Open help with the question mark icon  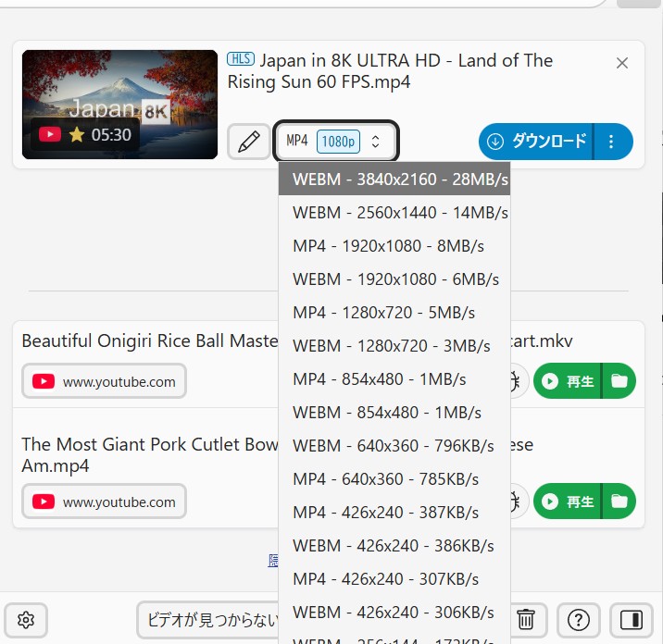[579, 620]
